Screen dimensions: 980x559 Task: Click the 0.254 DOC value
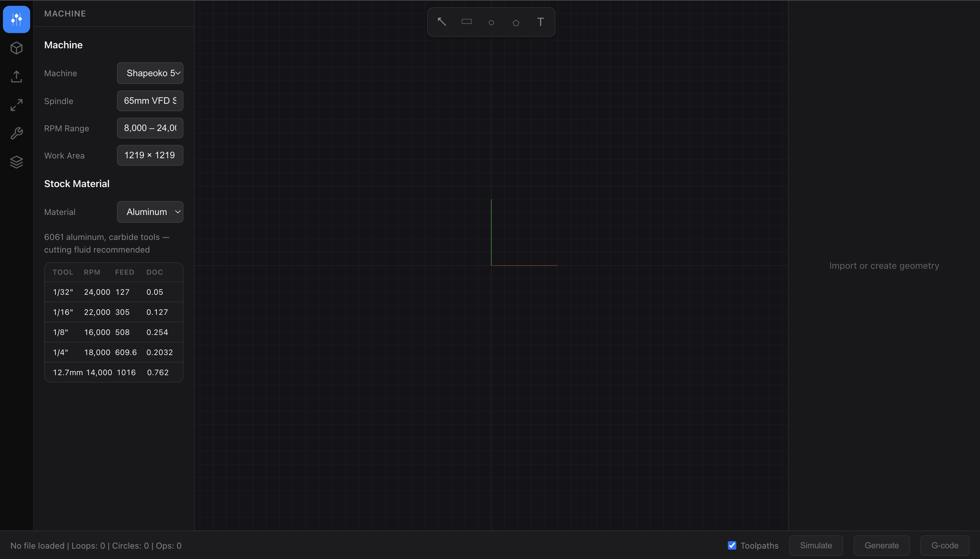tap(157, 332)
